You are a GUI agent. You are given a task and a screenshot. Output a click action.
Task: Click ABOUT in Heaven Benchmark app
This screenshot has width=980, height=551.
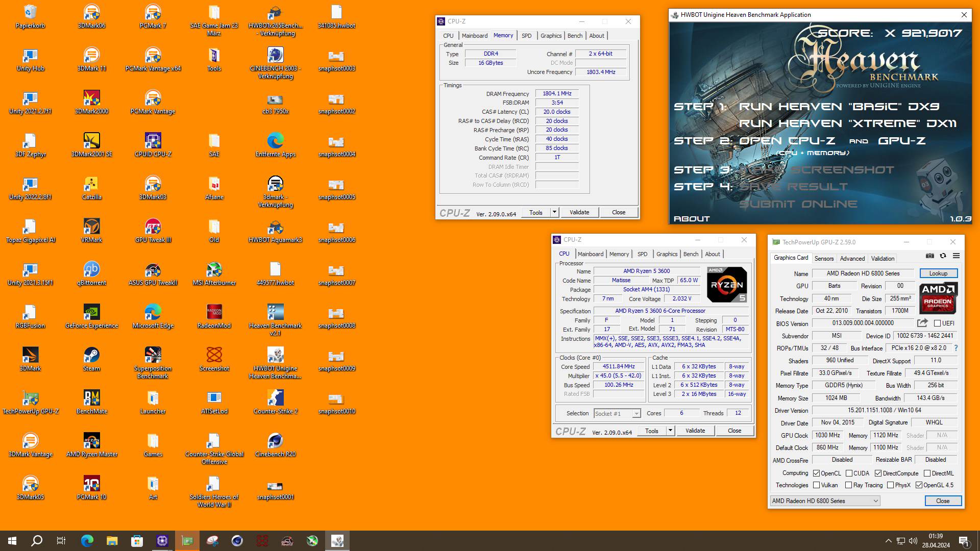pyautogui.click(x=692, y=219)
